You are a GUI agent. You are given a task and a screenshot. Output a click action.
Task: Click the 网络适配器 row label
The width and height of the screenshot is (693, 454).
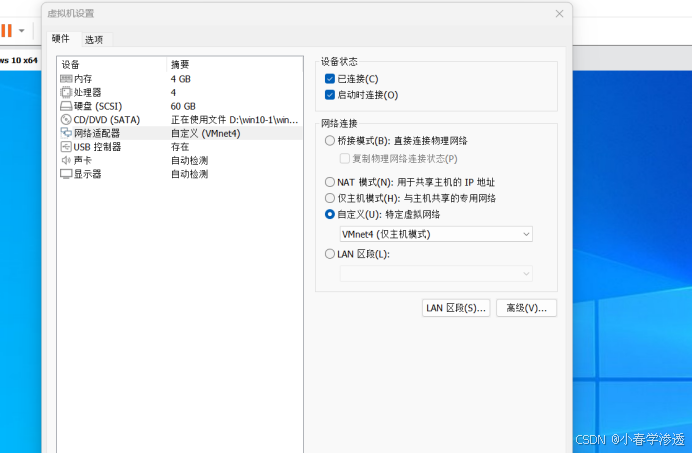(97, 133)
